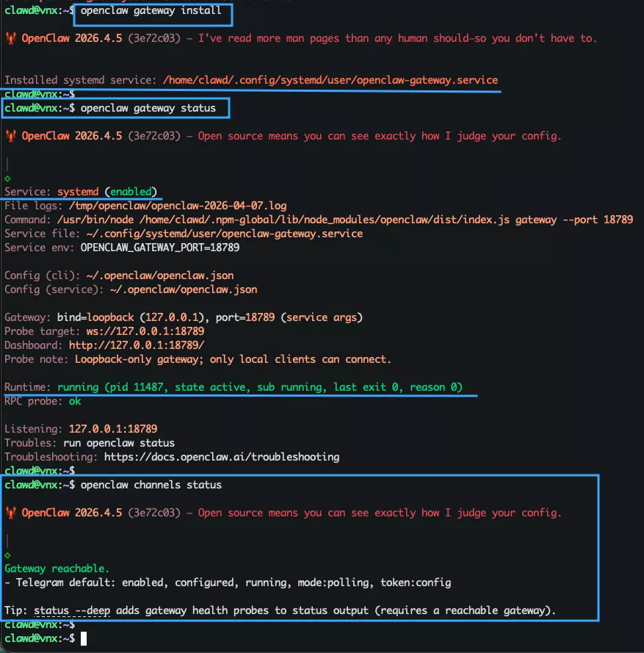Open the Dashboard URL http://127.0.0.1:18789/

(137, 345)
